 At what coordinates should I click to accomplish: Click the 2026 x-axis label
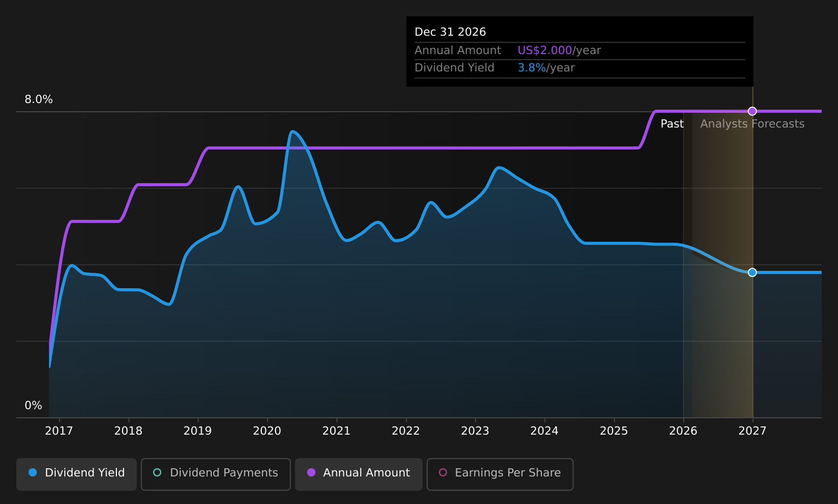pyautogui.click(x=683, y=431)
